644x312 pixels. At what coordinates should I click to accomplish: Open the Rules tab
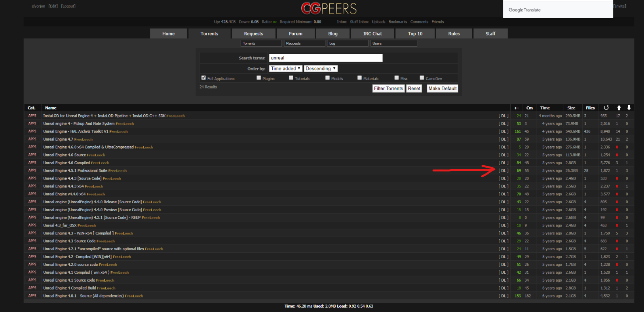454,34
